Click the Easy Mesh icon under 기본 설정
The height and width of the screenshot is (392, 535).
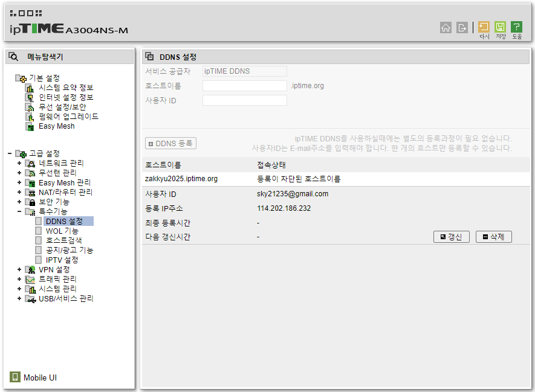coord(30,127)
